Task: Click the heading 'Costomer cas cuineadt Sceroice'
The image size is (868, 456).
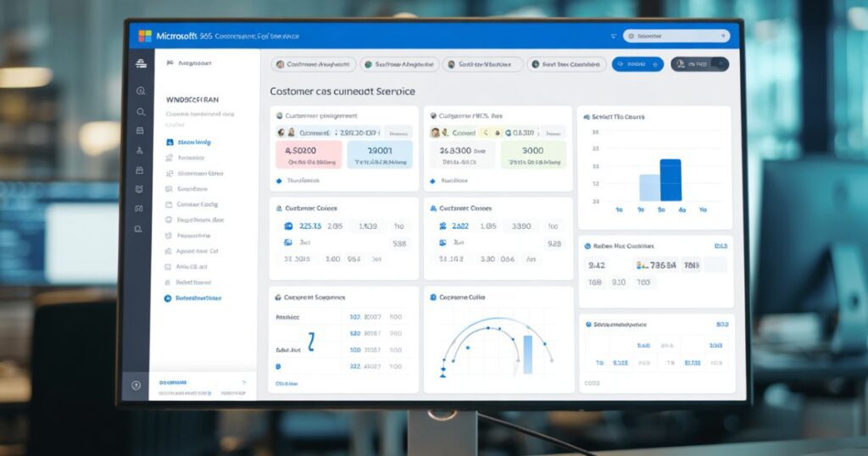Action: click(x=342, y=92)
